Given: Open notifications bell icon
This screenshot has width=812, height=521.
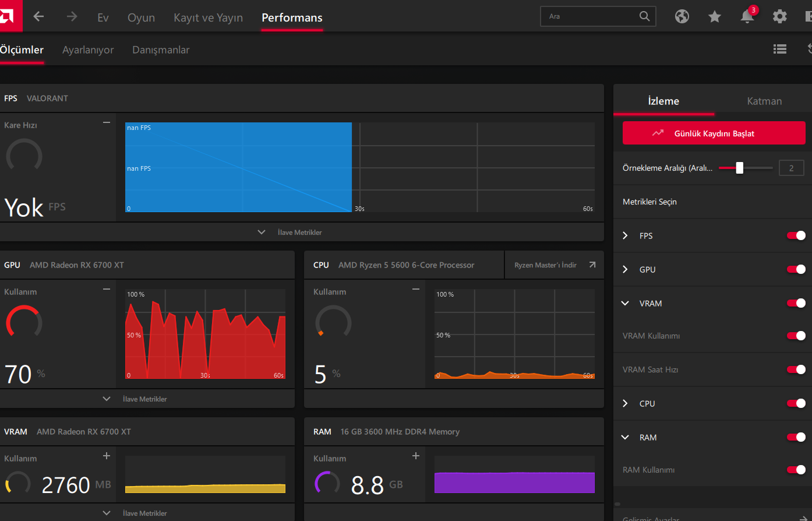Looking at the screenshot, I should coord(747,17).
